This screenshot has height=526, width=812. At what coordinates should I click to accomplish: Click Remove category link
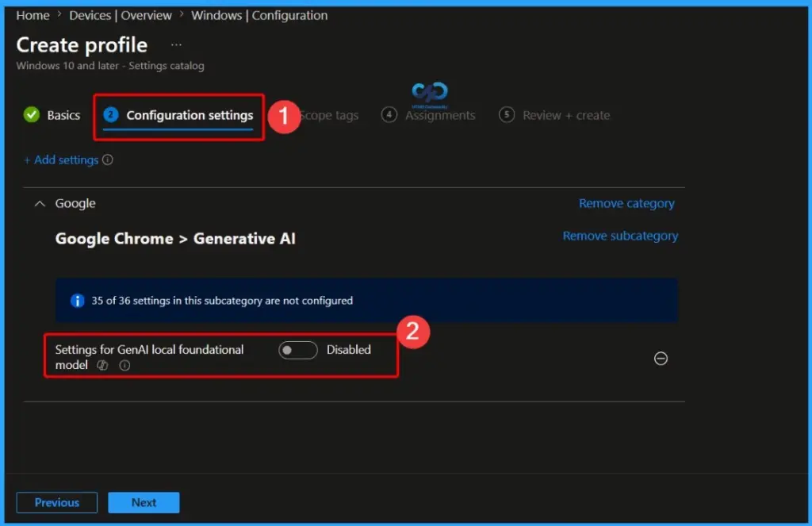tap(626, 203)
